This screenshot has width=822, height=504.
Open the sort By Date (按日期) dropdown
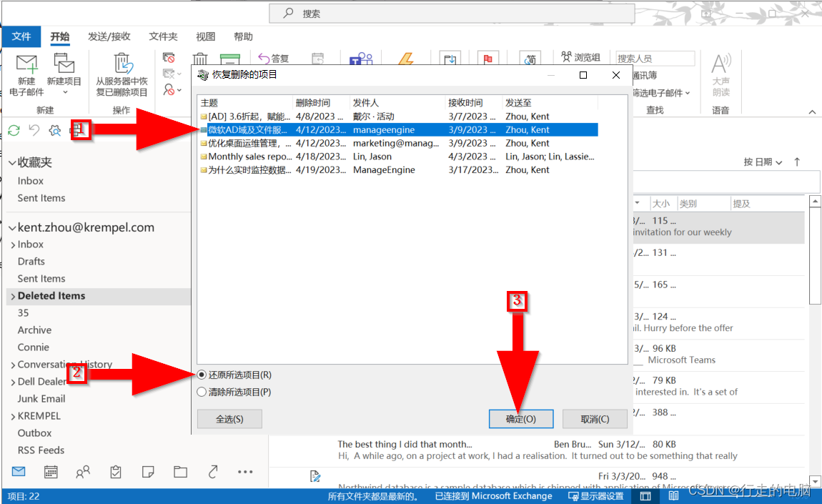click(x=763, y=162)
